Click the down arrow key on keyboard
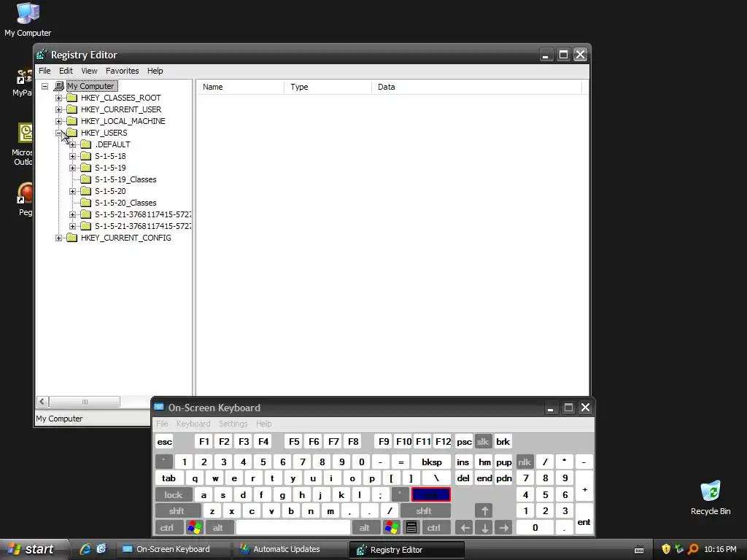747x560 pixels. [x=484, y=528]
